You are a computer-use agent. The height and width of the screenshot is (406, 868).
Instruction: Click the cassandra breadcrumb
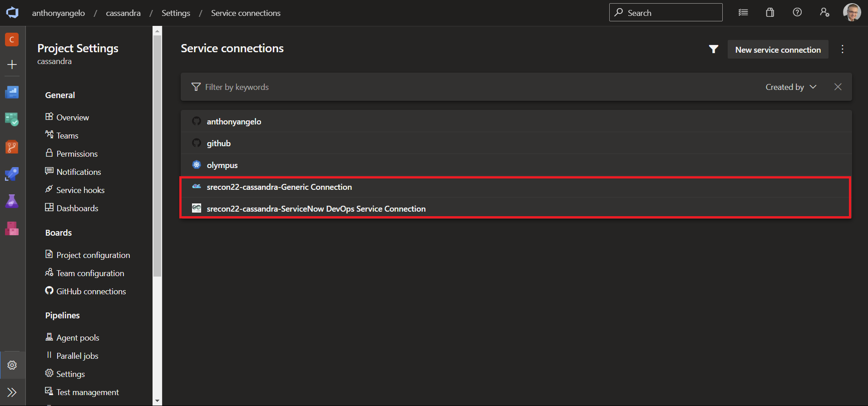tap(123, 13)
